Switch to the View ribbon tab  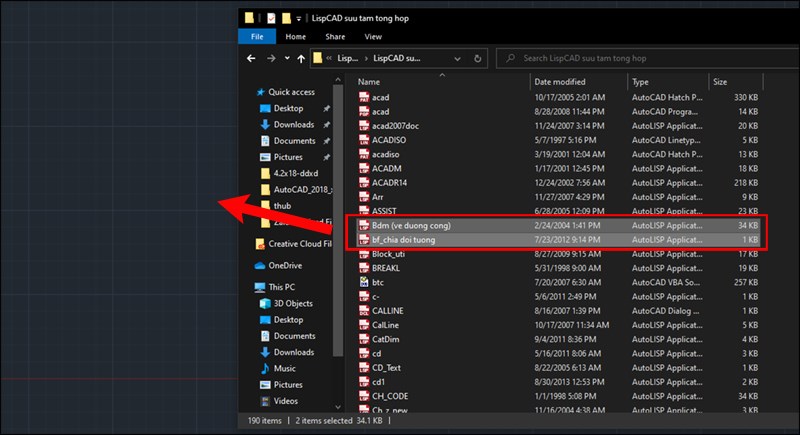[373, 37]
